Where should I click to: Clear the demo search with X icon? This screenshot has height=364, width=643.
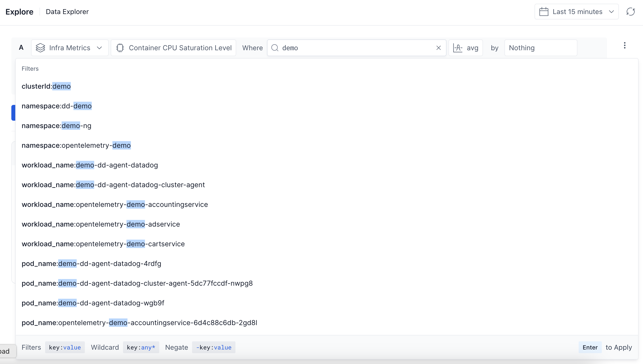click(x=438, y=48)
